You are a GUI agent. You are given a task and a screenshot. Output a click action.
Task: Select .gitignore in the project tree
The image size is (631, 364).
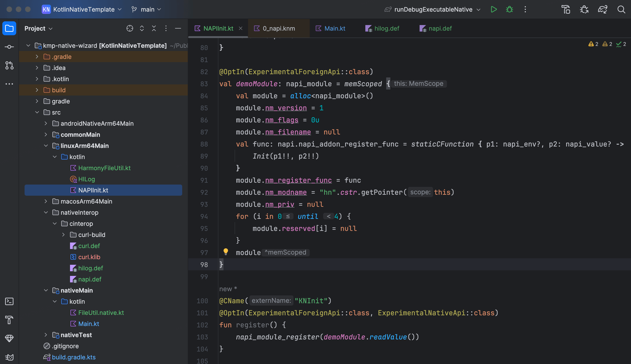[65, 346]
